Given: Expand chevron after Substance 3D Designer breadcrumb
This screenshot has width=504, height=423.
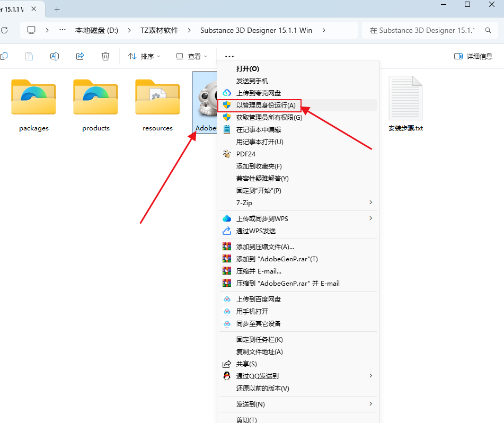Looking at the screenshot, I should 324,30.
